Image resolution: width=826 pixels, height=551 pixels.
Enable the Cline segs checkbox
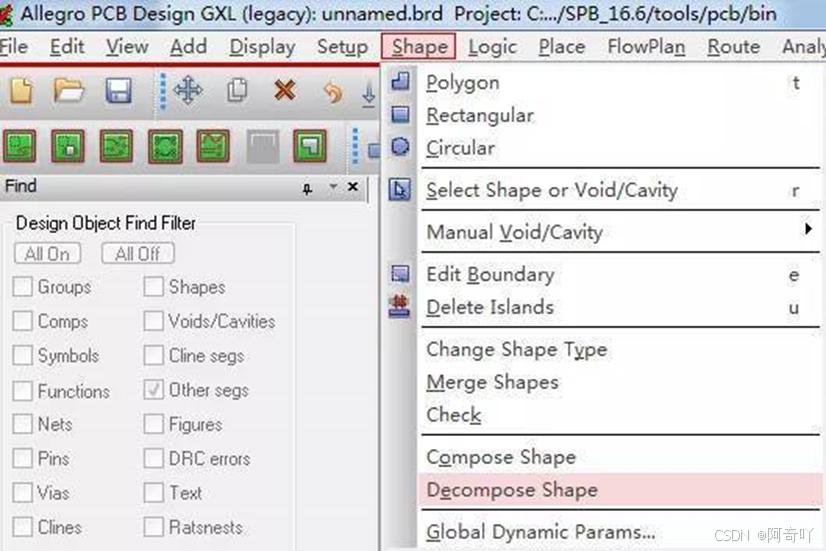tap(153, 356)
